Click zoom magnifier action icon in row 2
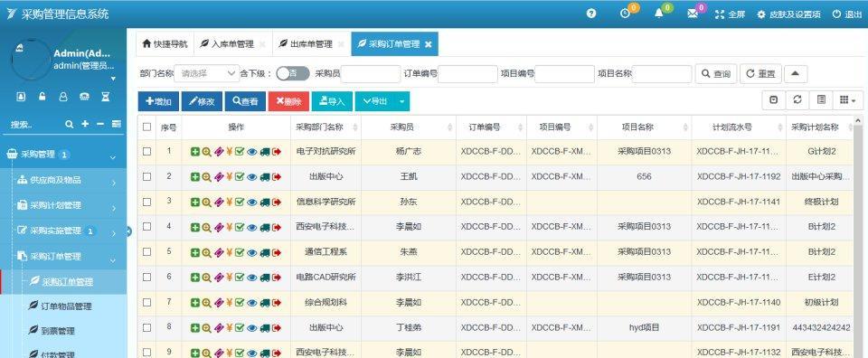Viewport: 868px width, 358px height. click(206, 176)
